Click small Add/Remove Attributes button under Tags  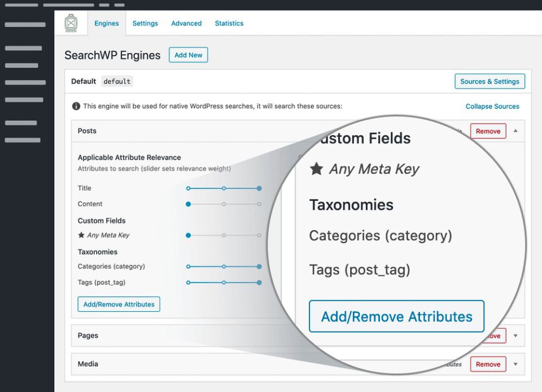pyautogui.click(x=119, y=305)
